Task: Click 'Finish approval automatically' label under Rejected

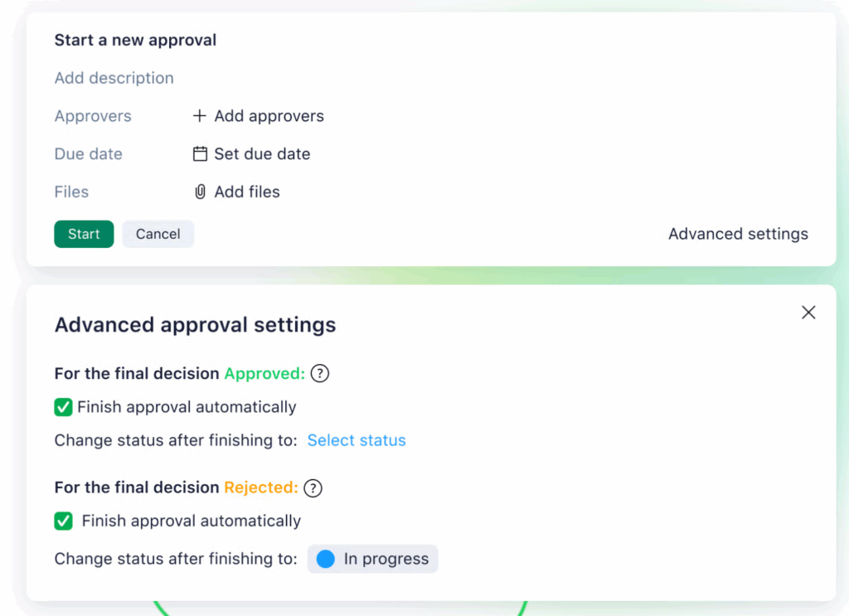Action: (191, 521)
